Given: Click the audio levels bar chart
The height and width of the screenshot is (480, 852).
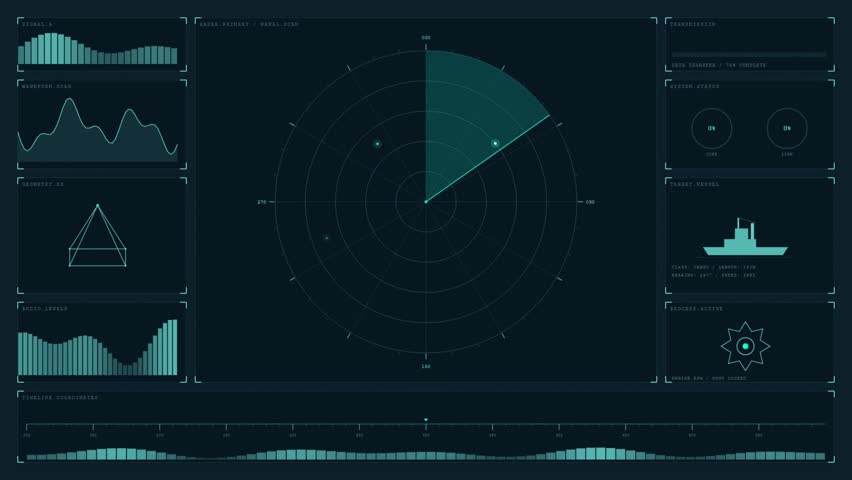Looking at the screenshot, I should [98, 347].
